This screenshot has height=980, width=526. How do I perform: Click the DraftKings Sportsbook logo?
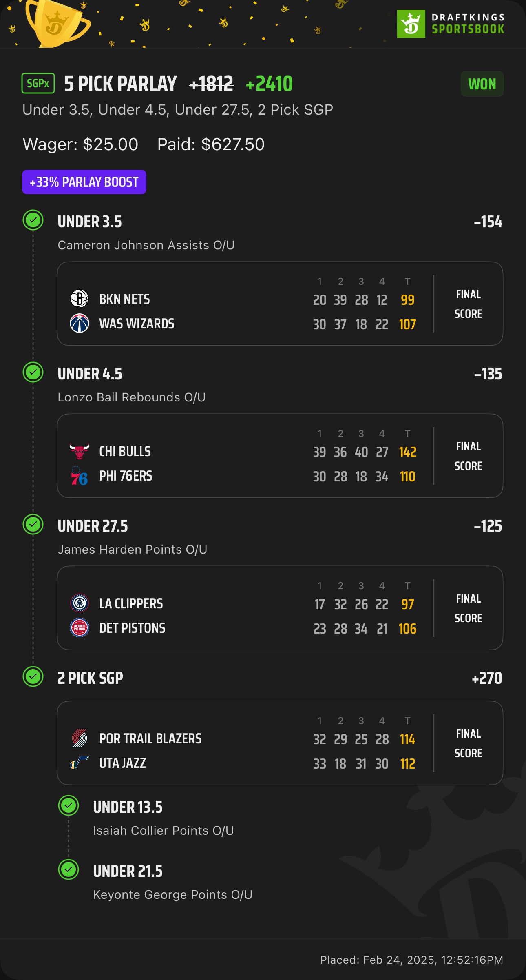tap(451, 24)
